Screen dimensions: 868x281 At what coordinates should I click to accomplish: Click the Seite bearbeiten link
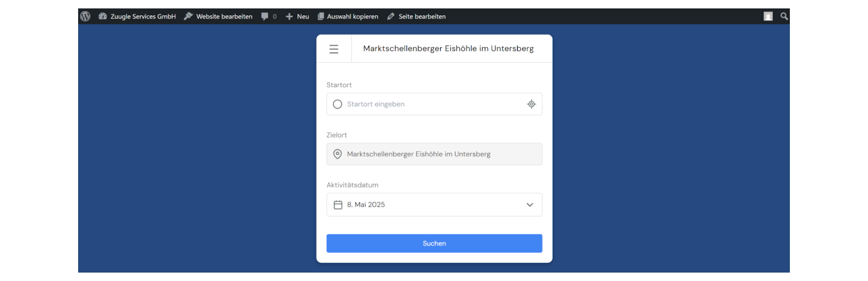417,16
